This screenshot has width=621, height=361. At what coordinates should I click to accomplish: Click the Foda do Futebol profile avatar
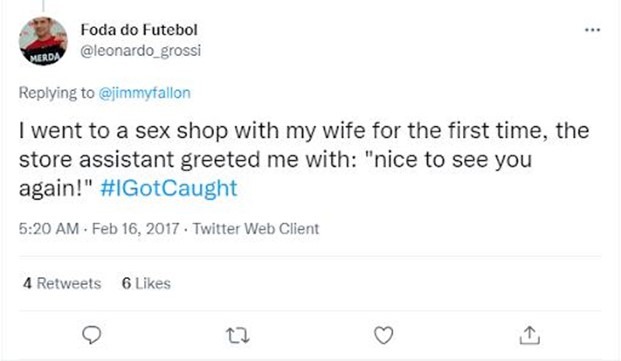[43, 41]
